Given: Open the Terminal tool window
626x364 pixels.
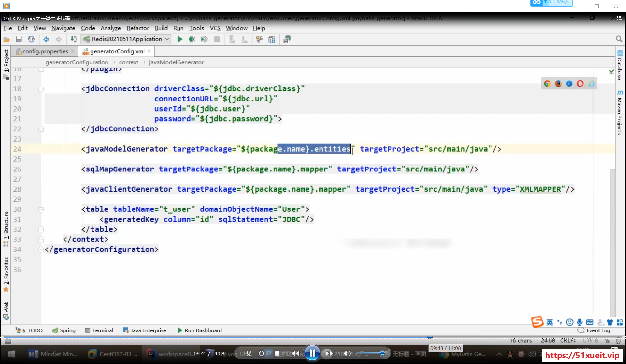Looking at the screenshot, I should [99, 330].
